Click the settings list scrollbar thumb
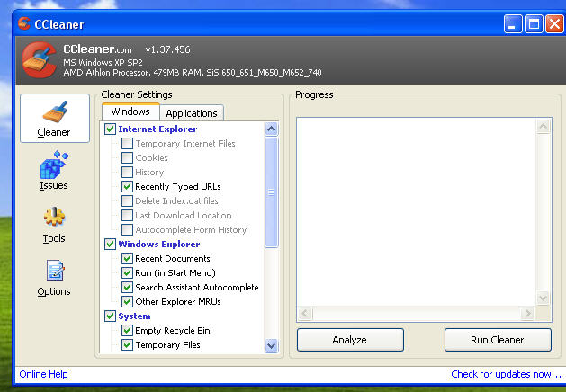This screenshot has width=566, height=392. pos(272,192)
